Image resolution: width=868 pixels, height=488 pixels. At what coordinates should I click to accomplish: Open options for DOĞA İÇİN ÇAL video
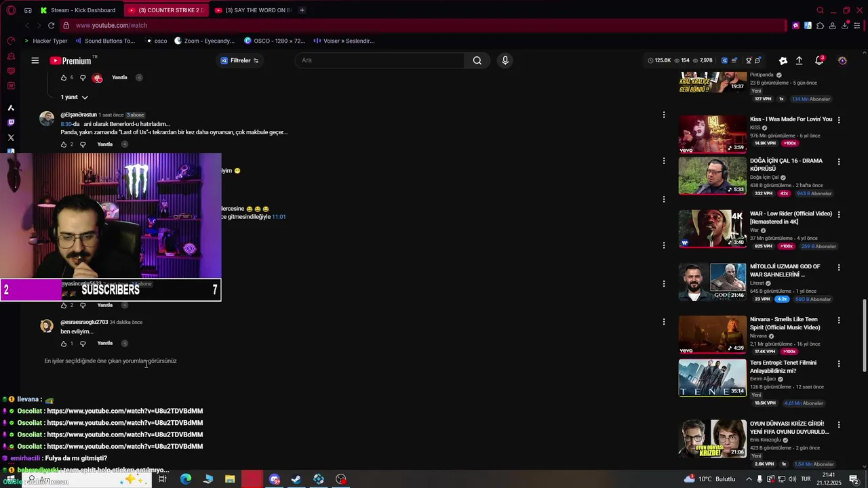coord(839,162)
